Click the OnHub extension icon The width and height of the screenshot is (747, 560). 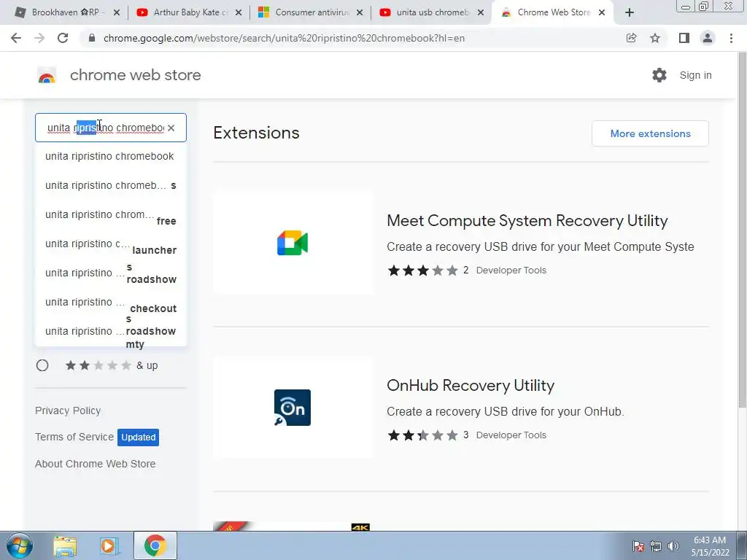point(293,408)
